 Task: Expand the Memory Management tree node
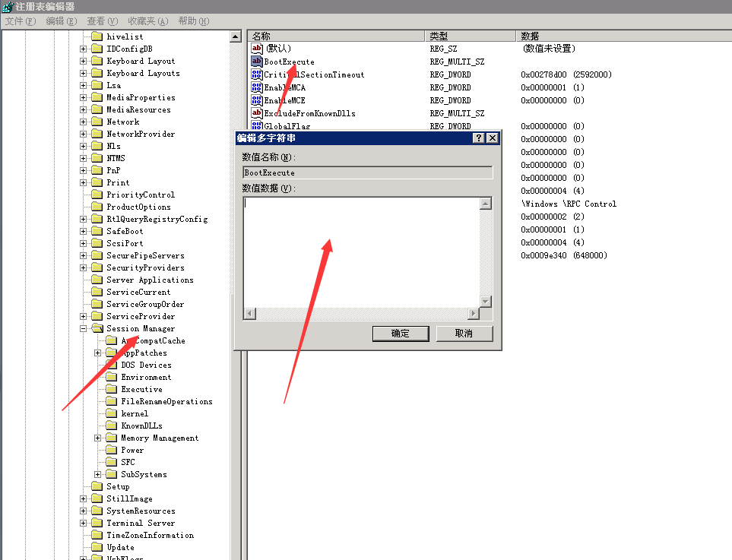[97, 438]
